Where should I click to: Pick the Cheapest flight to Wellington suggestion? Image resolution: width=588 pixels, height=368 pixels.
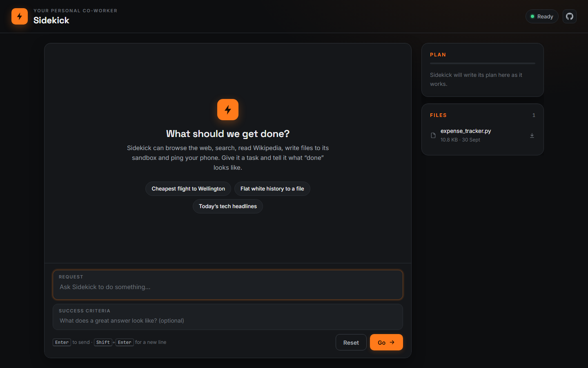pyautogui.click(x=188, y=188)
